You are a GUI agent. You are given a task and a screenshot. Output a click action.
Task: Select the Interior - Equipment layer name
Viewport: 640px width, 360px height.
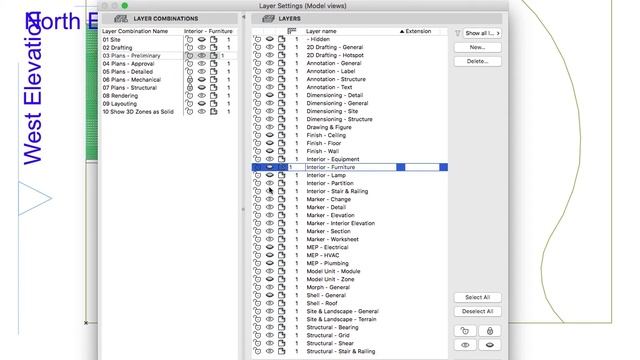[333, 159]
